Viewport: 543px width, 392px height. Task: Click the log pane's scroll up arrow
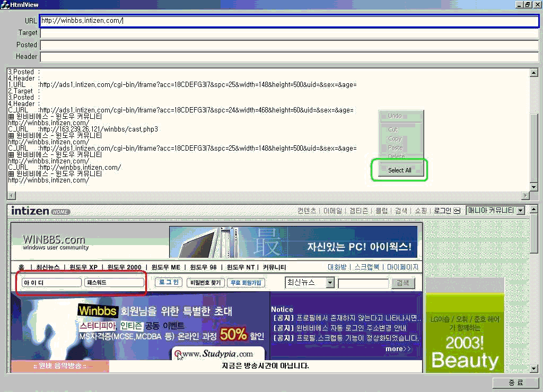(533, 72)
